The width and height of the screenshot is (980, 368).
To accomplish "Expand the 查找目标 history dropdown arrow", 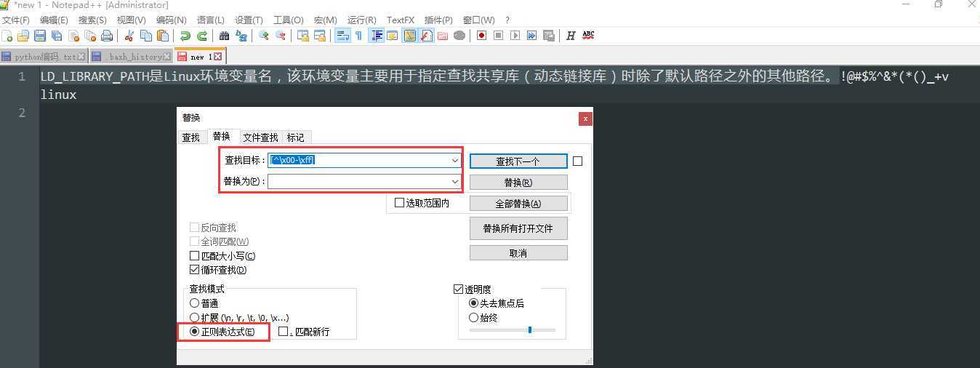I will pos(455,160).
